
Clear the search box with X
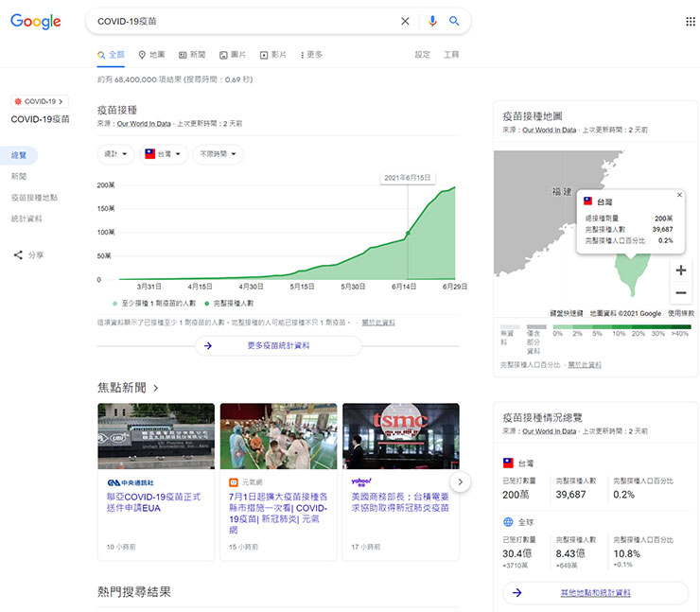(x=405, y=21)
